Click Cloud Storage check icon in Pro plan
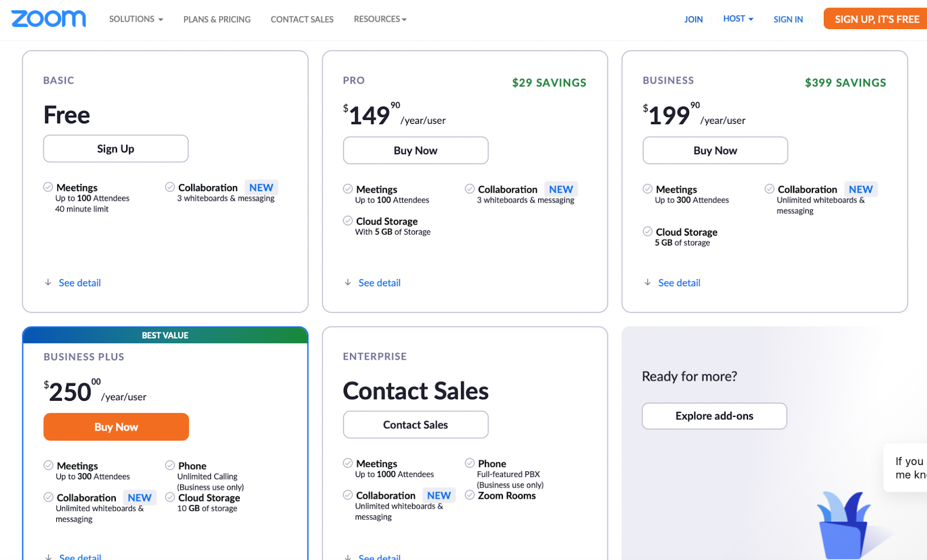 coord(348,221)
